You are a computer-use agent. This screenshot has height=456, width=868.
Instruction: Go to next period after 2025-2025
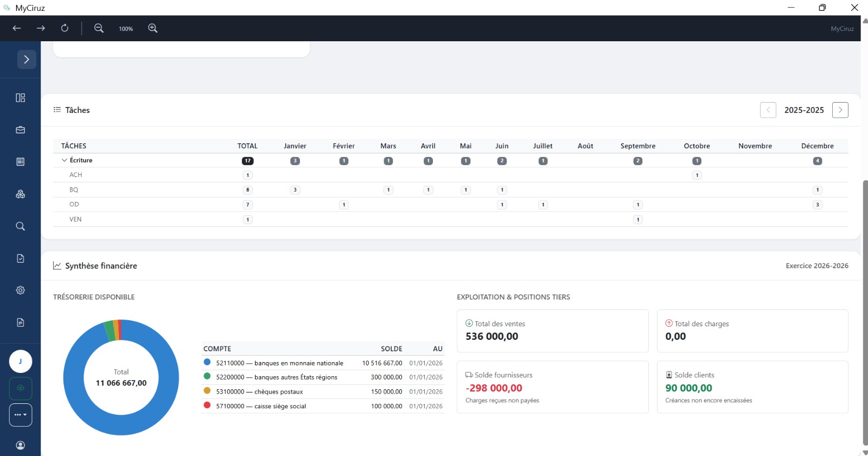point(840,110)
